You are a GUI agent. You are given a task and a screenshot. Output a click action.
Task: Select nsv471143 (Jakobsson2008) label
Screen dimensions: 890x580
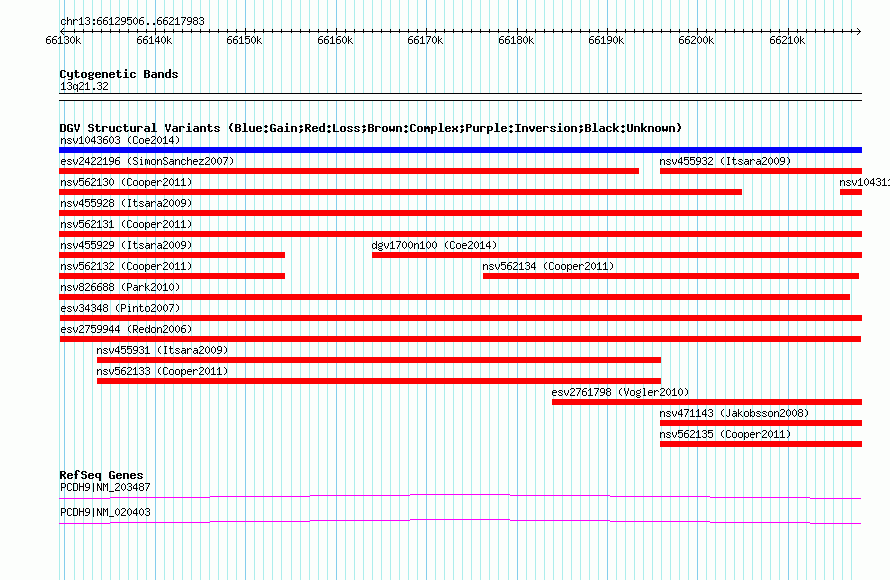coord(734,413)
